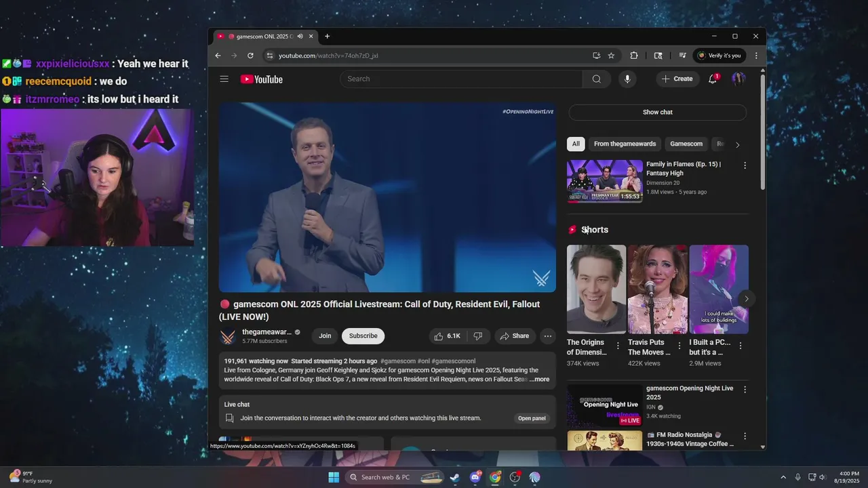Close the gamescom ONL 2025 browser tab
868x488 pixels.
(x=311, y=37)
